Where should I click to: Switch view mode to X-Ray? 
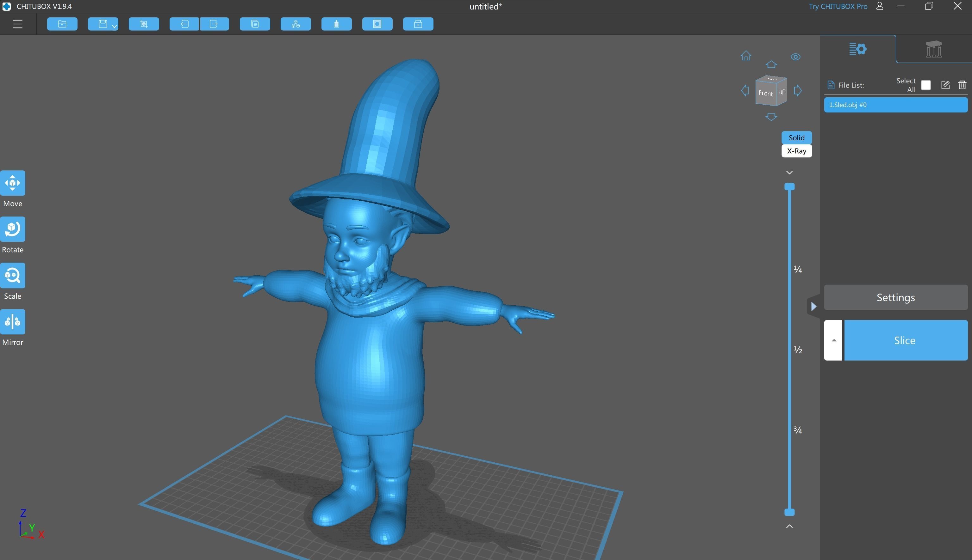[x=796, y=151]
